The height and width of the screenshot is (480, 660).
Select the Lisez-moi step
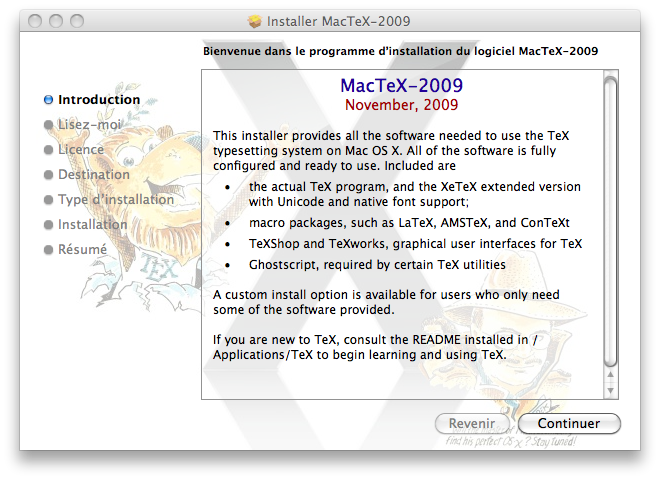click(x=89, y=125)
